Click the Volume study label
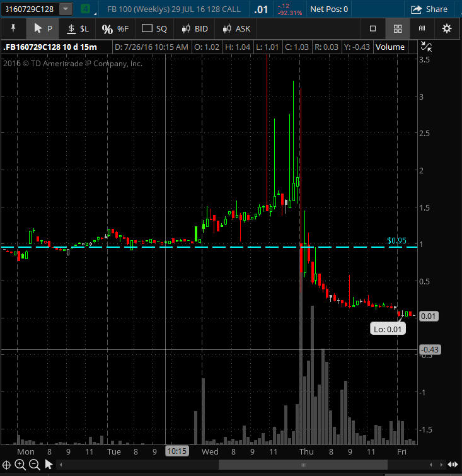Image resolution: width=462 pixels, height=476 pixels. pyautogui.click(x=390, y=47)
